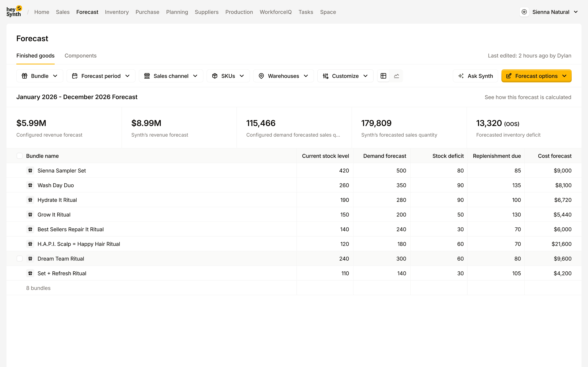Click the SKUs package icon
588x367 pixels.
[215, 76]
